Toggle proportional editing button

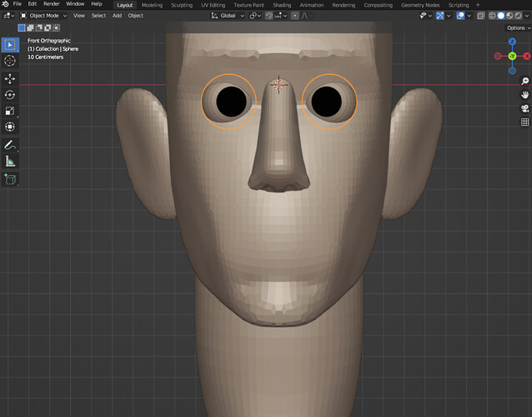coord(295,16)
